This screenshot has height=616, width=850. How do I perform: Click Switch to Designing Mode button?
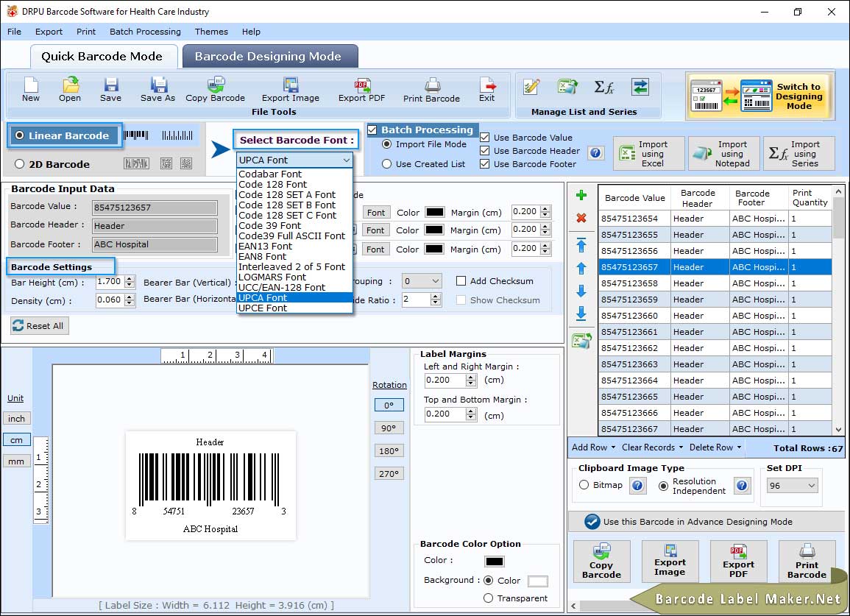tap(759, 96)
